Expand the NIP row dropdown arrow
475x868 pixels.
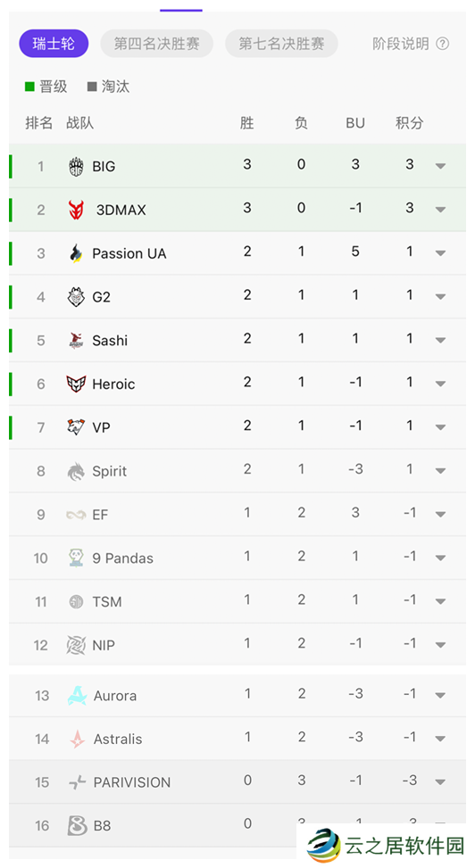point(441,645)
